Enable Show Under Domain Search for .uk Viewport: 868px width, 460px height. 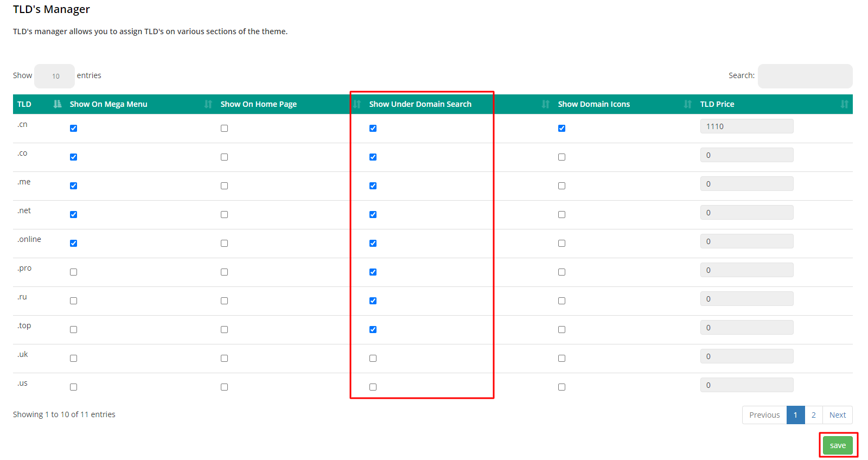click(373, 359)
